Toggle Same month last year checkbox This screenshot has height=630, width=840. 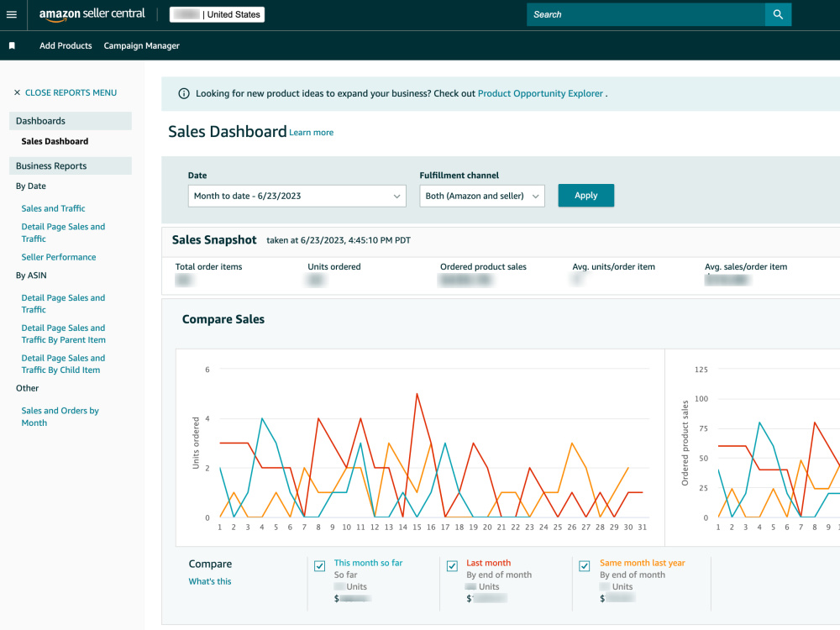pos(585,565)
